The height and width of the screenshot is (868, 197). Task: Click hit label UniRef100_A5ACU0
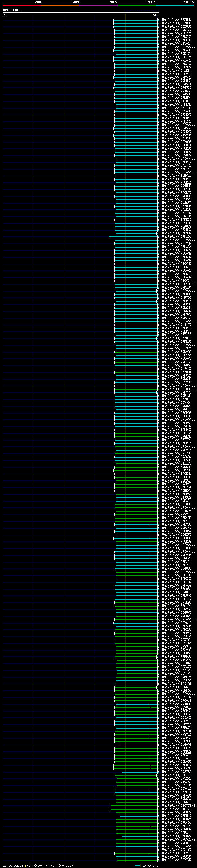[176, 40]
